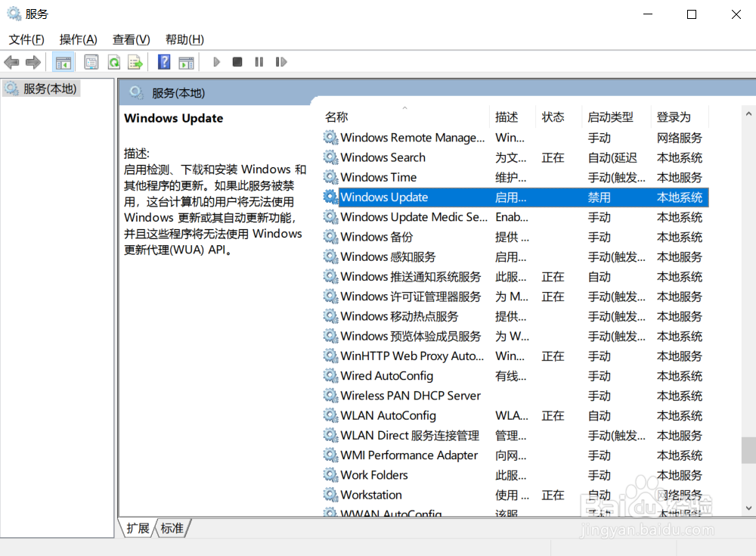Open the Help question mark icon

coord(164,62)
